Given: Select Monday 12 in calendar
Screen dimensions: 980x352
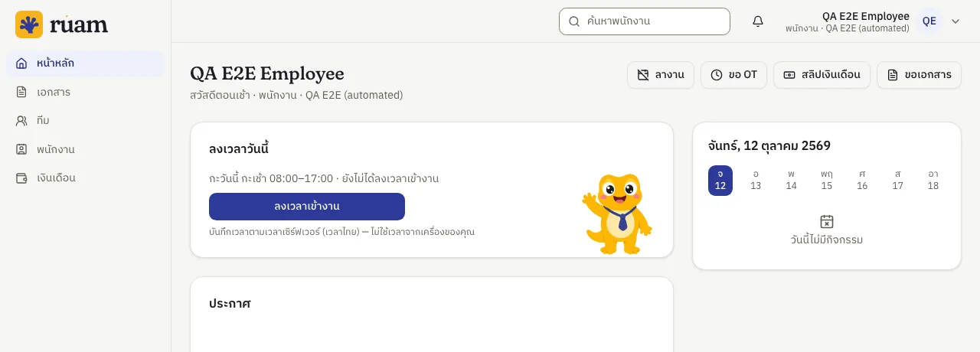Looking at the screenshot, I should [720, 181].
